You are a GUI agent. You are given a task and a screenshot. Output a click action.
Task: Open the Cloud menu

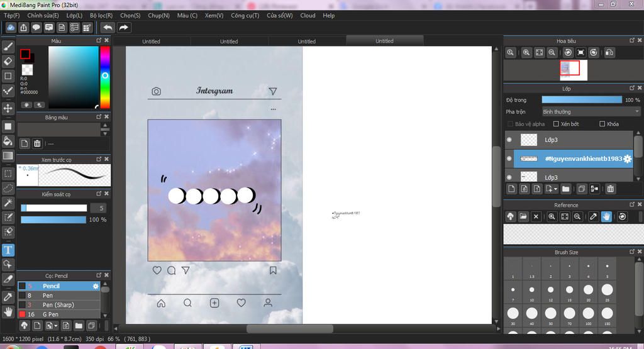click(x=308, y=15)
